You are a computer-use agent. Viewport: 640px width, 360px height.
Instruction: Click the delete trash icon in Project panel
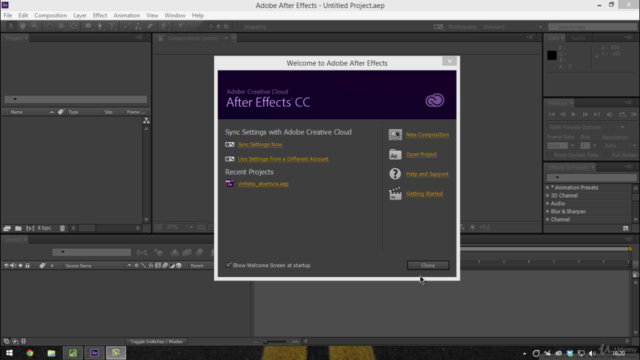tap(62, 228)
